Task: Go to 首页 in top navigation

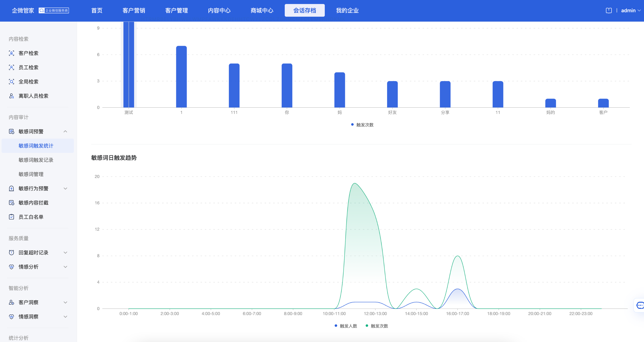Action: point(97,10)
